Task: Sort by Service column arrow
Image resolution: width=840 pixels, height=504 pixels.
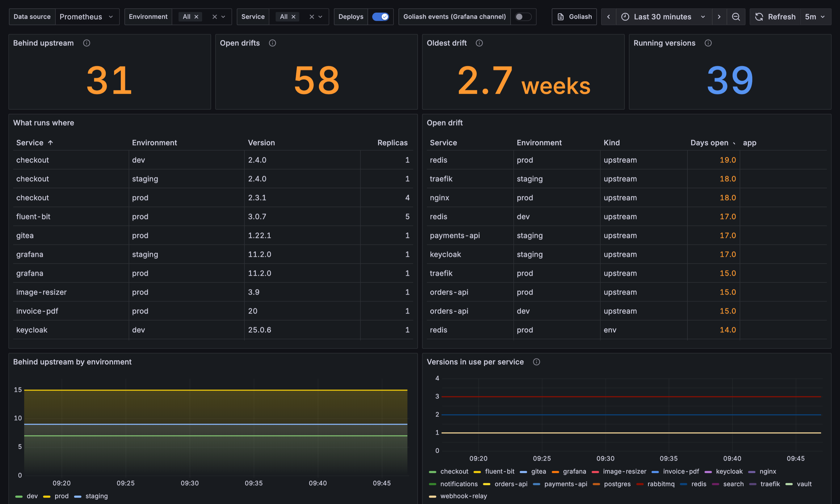Action: [50, 143]
